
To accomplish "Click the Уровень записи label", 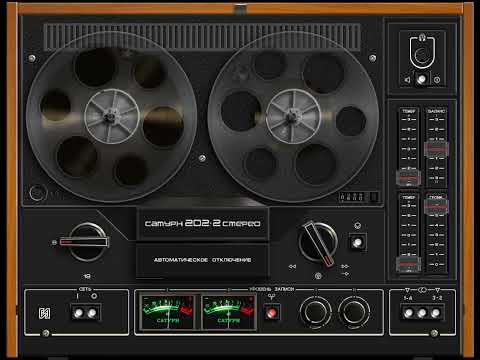I will pos(272,289).
